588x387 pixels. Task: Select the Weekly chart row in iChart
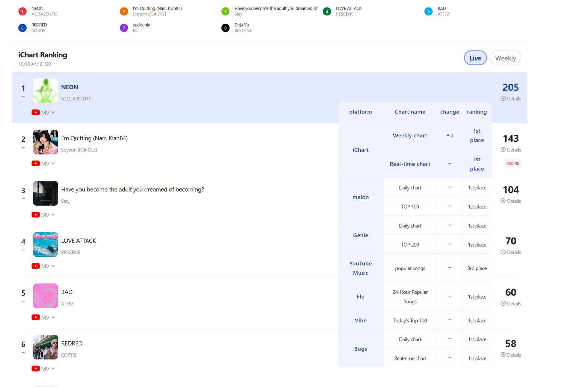(437, 135)
